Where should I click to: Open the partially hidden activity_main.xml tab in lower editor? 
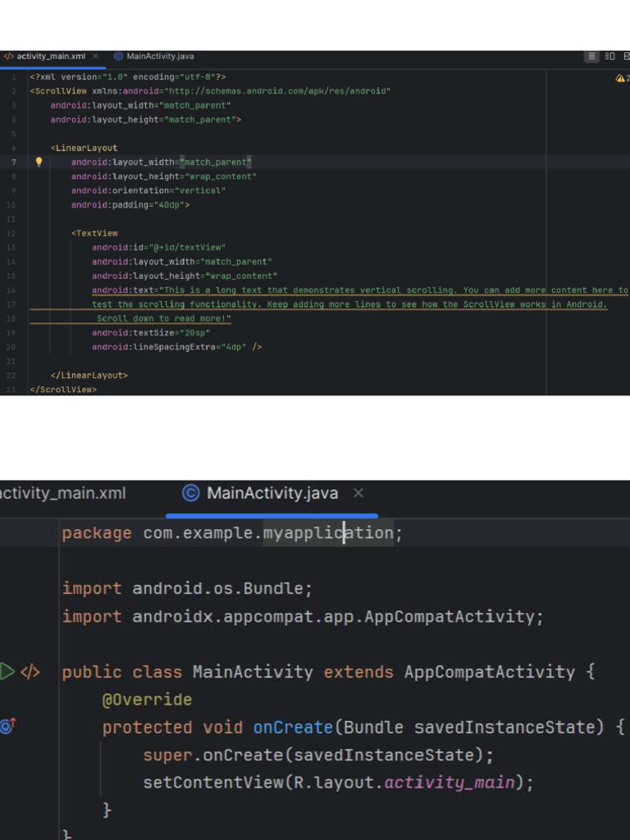62,493
